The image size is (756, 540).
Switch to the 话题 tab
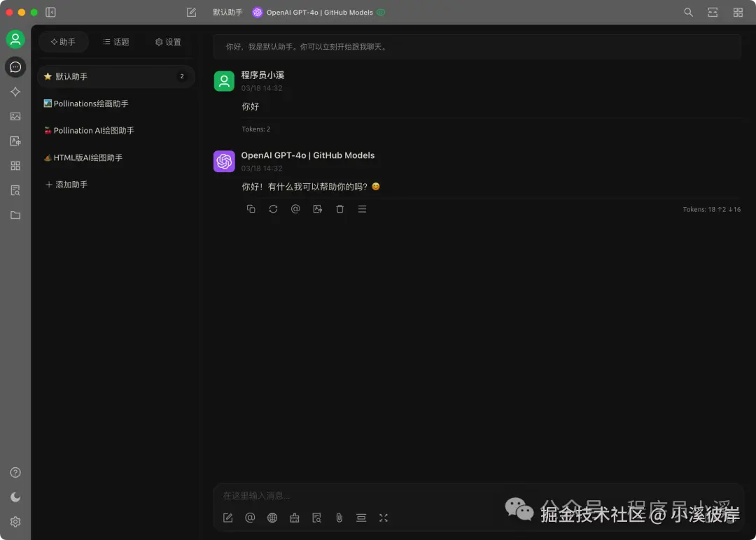click(x=116, y=42)
